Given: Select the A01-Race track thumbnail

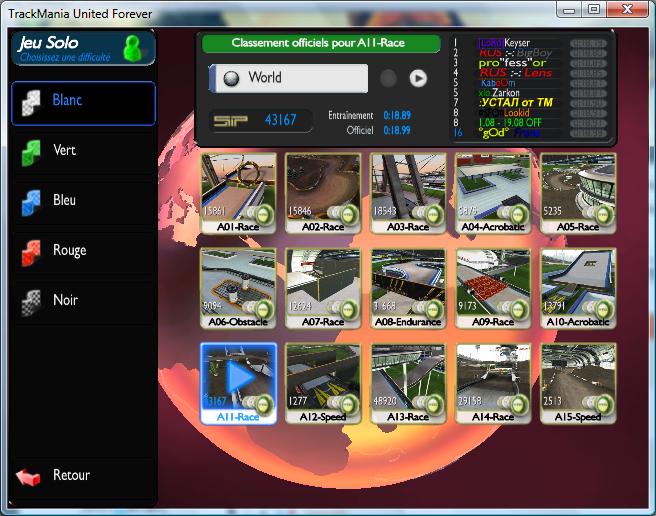Looking at the screenshot, I should pyautogui.click(x=239, y=193).
